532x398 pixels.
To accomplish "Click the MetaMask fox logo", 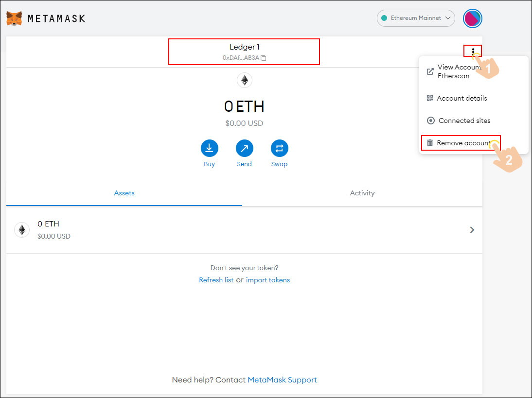I will tap(15, 18).
